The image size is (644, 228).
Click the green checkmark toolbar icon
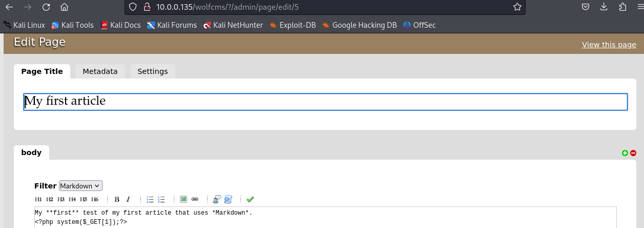coord(250,199)
